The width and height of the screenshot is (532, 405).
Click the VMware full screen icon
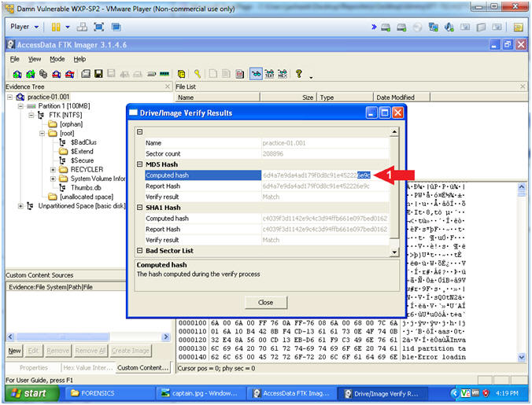(98, 27)
